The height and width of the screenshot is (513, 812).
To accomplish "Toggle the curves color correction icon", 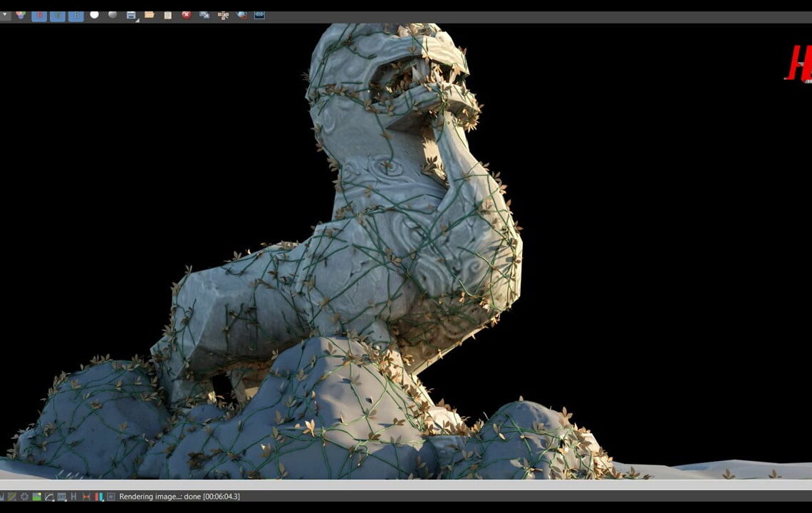I will point(49,497).
